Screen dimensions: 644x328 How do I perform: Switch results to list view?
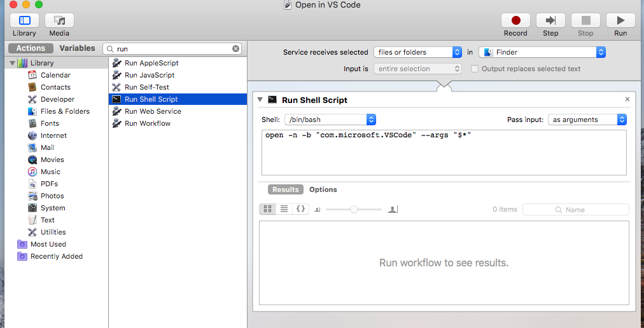[x=284, y=209]
